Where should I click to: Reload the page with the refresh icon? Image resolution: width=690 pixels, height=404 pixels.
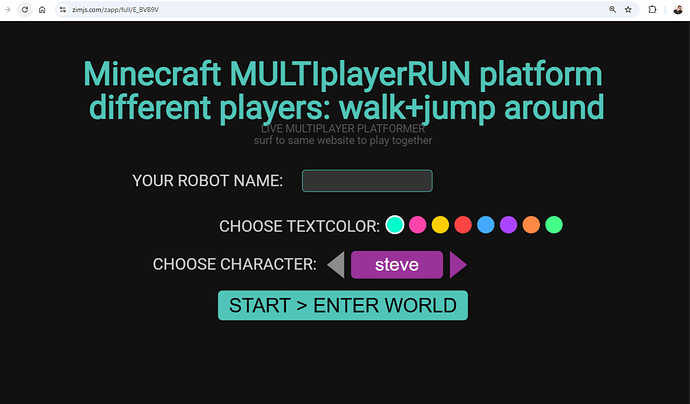[x=25, y=9]
